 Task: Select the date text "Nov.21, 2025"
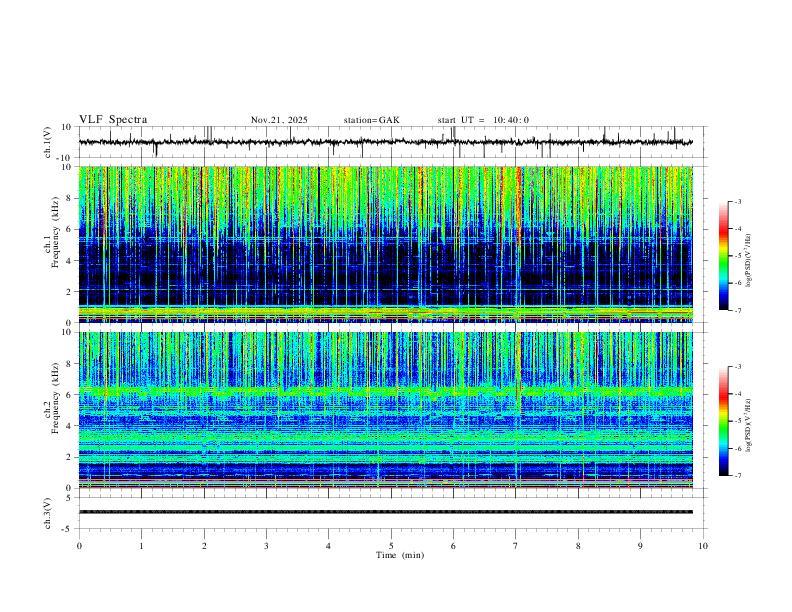[x=279, y=120]
